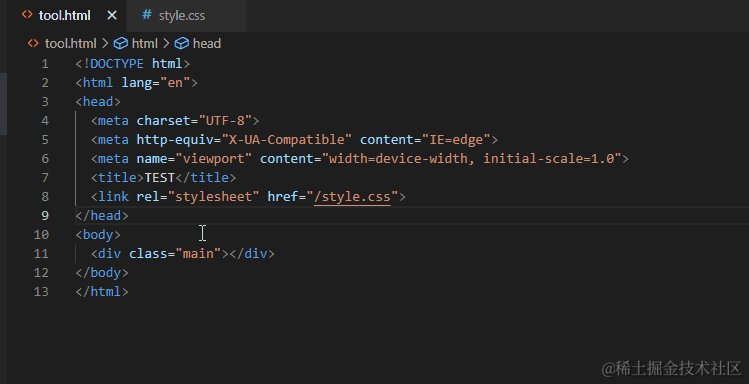The height and width of the screenshot is (384, 749).
Task: Click the "main" class value
Action: click(x=198, y=254)
